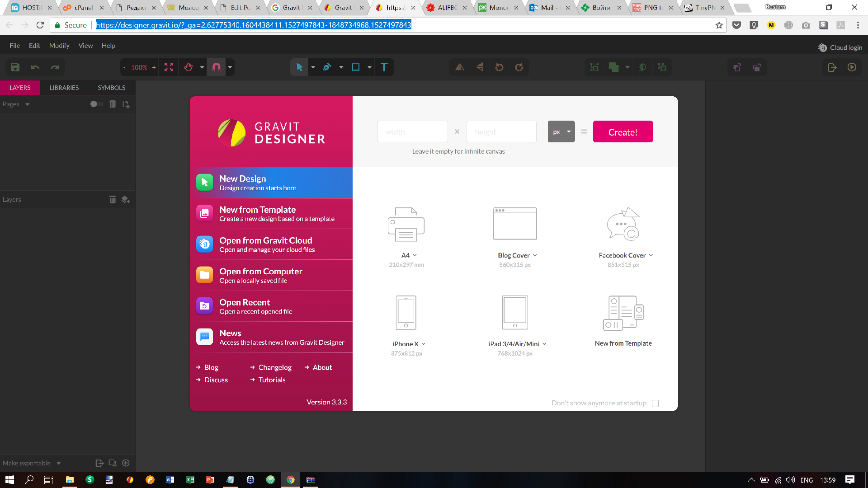Delete layer using Layers trash icon
Image resolution: width=868 pixels, height=488 pixels.
[113, 199]
